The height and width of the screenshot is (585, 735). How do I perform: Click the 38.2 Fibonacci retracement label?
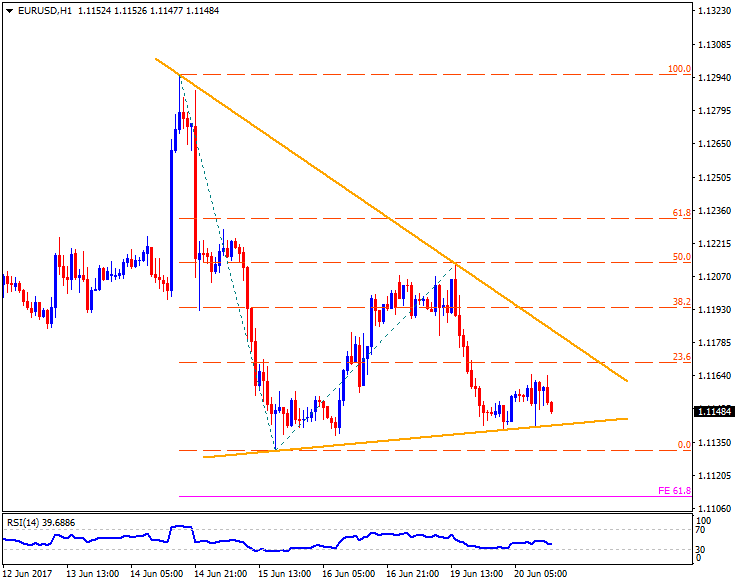click(682, 302)
